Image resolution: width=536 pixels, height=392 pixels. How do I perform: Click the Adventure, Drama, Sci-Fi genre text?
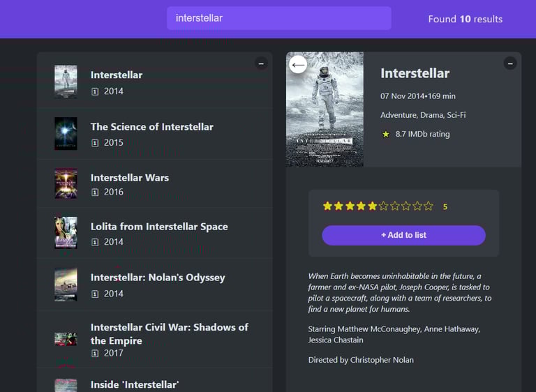[x=423, y=115]
